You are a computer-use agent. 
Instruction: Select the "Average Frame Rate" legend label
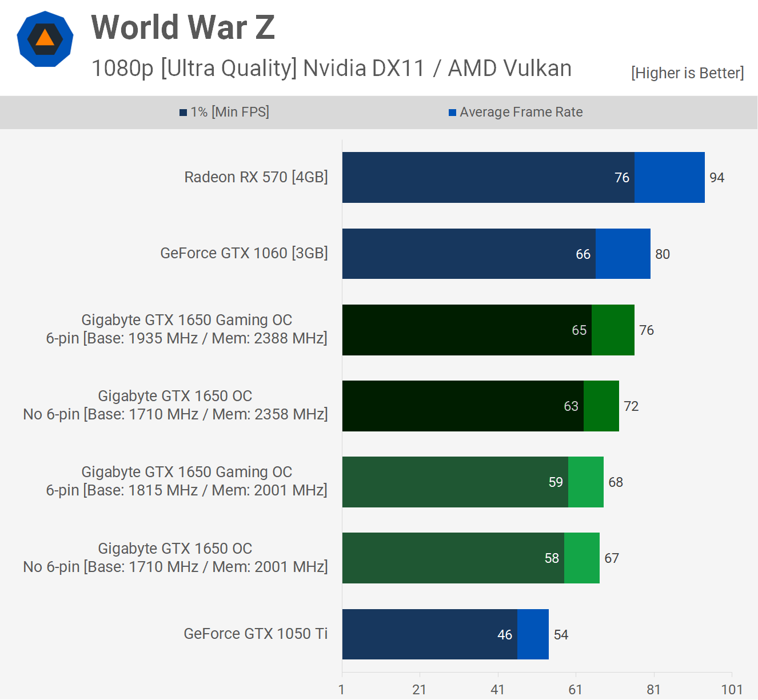coord(521,112)
